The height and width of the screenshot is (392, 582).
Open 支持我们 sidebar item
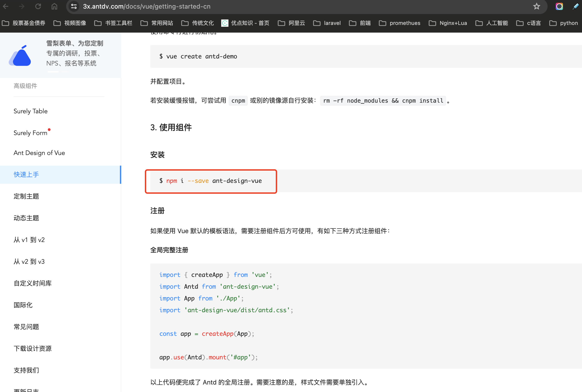tap(26, 370)
